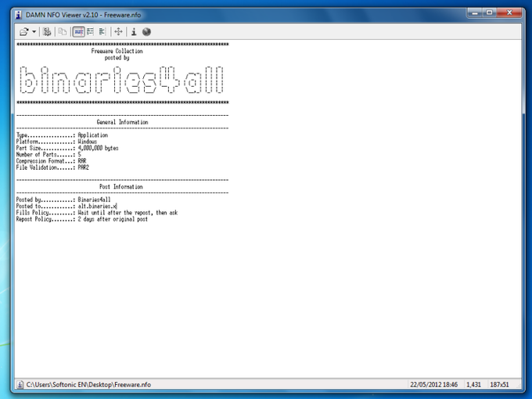The image size is (532, 399).
Task: Click the 'Compression Format: RAR' line
Action: pos(51,161)
